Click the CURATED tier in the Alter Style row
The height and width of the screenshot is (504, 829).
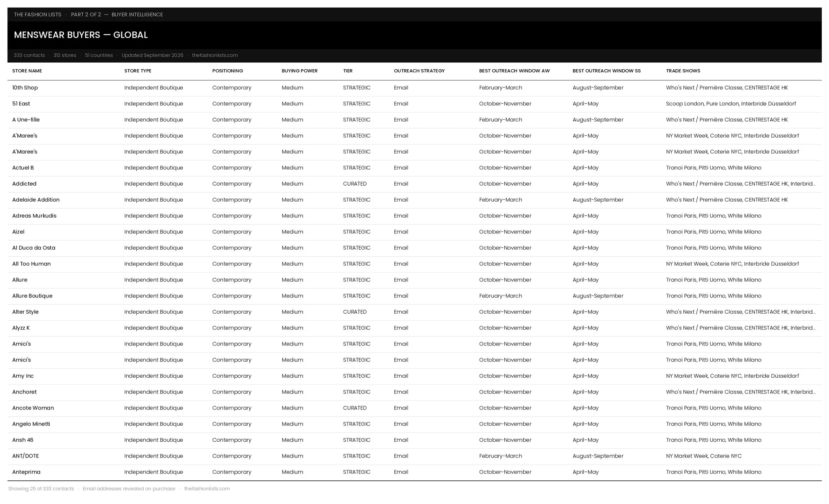[x=354, y=312]
